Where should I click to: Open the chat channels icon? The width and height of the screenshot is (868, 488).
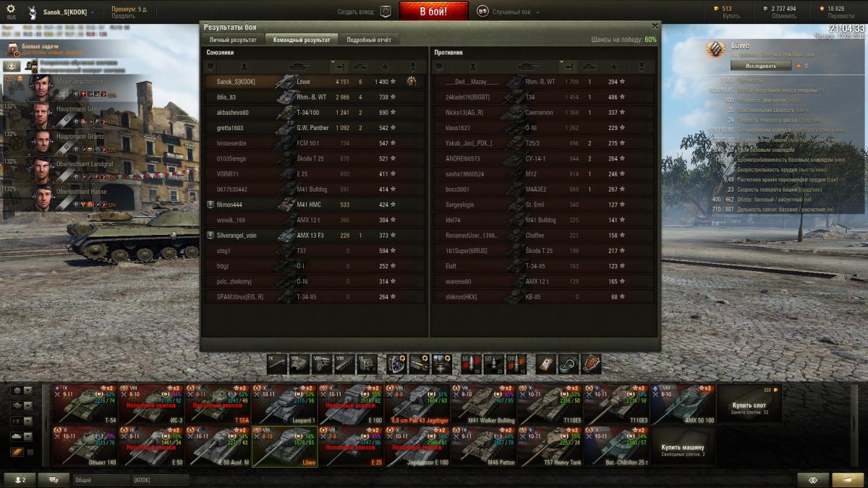(x=53, y=480)
